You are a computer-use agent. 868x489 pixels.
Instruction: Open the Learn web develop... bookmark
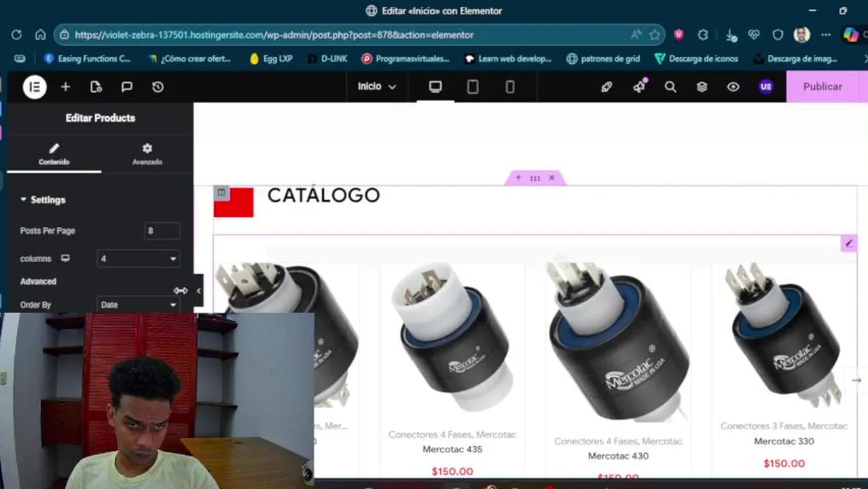508,59
